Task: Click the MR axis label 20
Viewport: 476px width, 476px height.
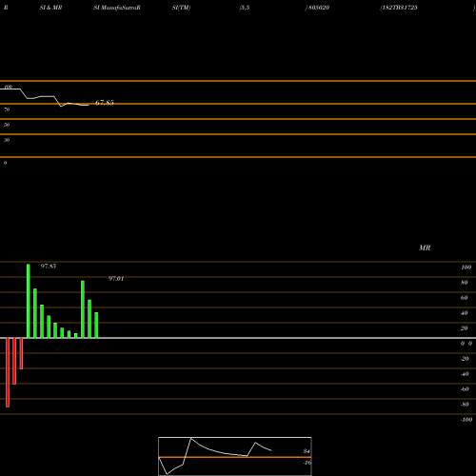Action: [x=465, y=328]
